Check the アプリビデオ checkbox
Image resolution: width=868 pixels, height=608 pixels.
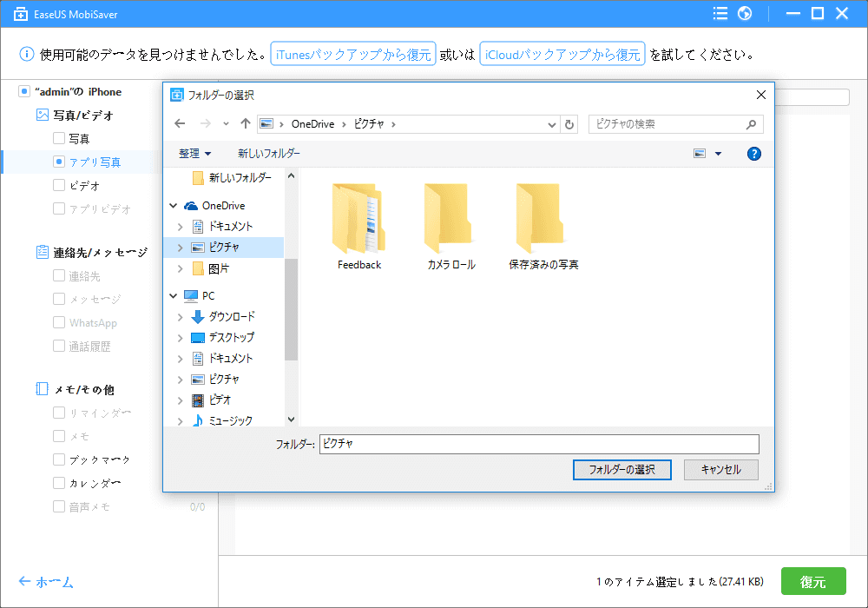coord(59,208)
